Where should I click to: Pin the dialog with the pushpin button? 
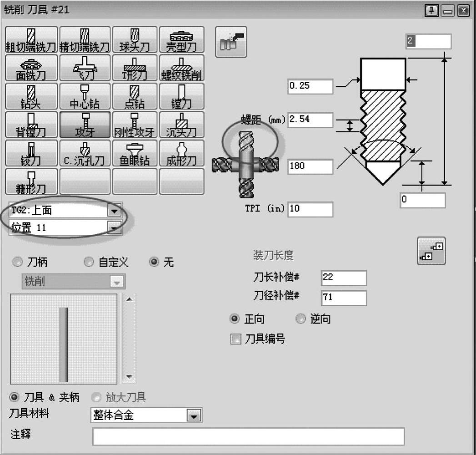(x=431, y=11)
